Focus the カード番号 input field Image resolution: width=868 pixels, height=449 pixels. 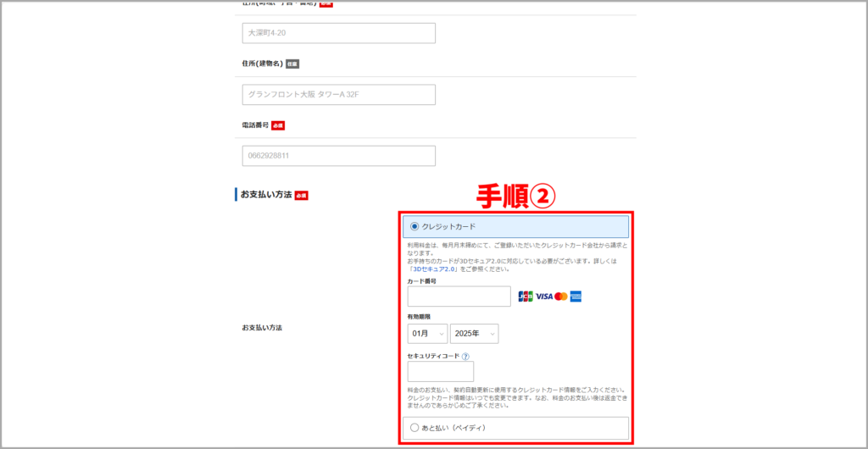pyautogui.click(x=459, y=297)
